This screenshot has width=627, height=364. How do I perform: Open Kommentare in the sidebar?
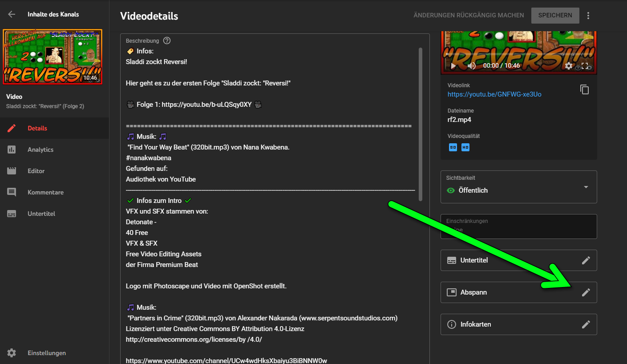click(45, 192)
